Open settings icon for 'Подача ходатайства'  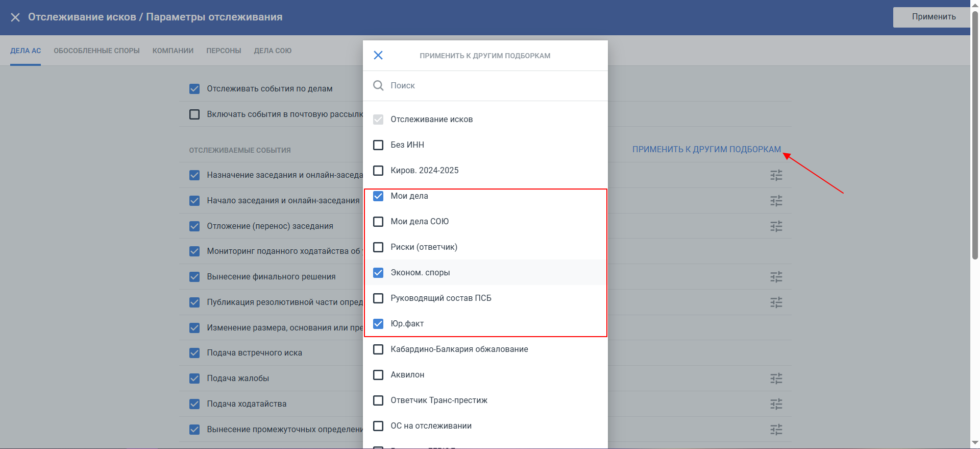pos(776,404)
